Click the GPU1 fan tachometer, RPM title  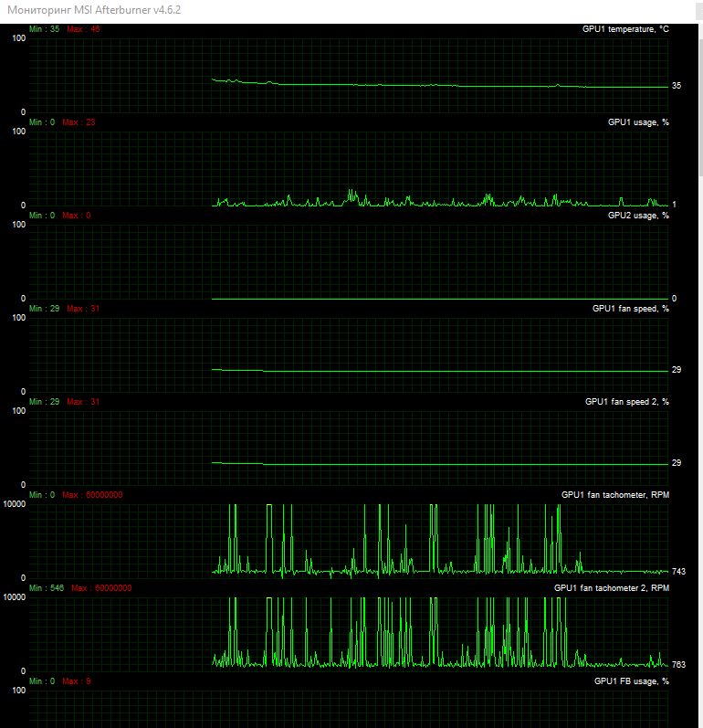614,495
